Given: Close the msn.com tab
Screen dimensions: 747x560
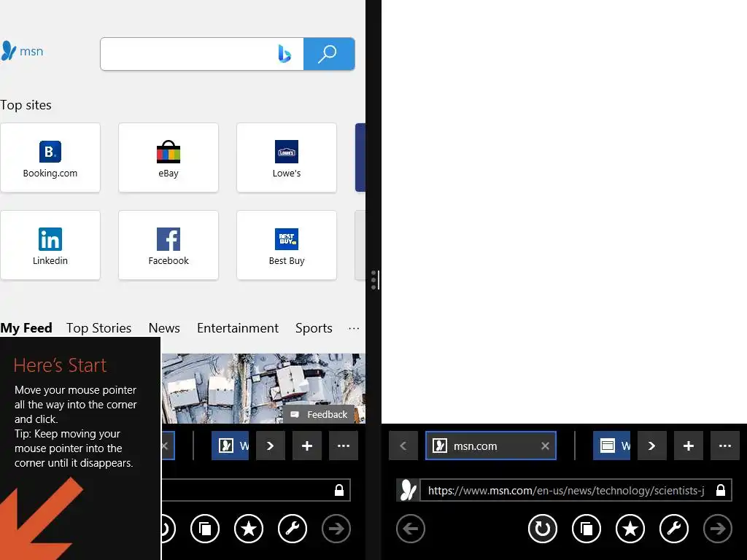Looking at the screenshot, I should [545, 446].
